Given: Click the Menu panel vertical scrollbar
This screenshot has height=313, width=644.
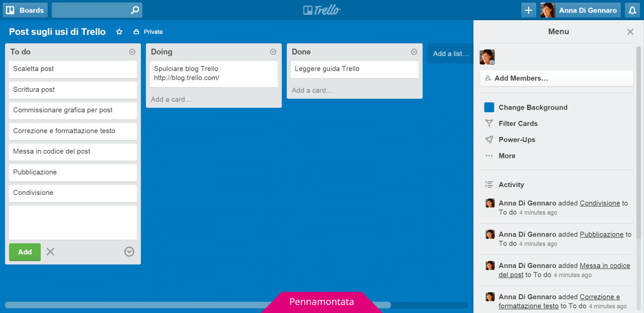Looking at the screenshot, I should pyautogui.click(x=639, y=143).
